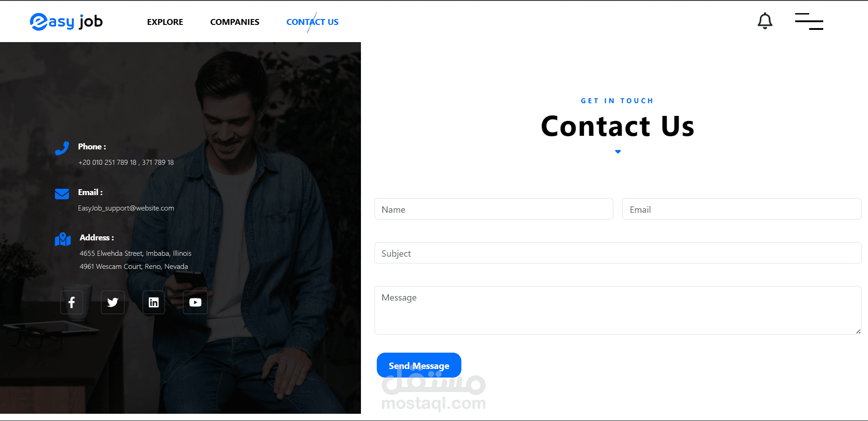Visit the YouTube social icon
Viewport: 868px width, 421px height.
(195, 302)
